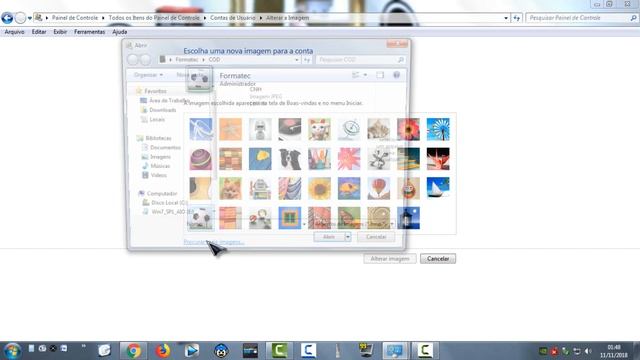Screen dimensions: 640x360
Task: Select the pink flower account picture
Action: pos(349,159)
